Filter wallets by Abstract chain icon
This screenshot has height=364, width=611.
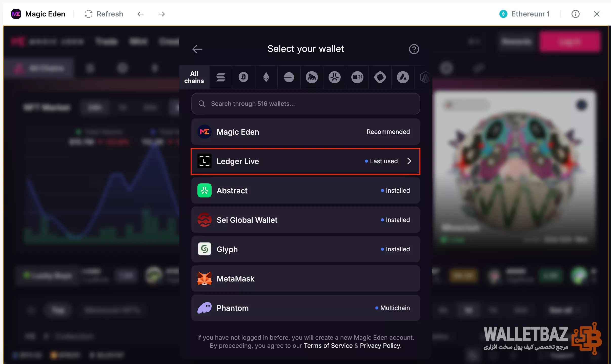(334, 77)
